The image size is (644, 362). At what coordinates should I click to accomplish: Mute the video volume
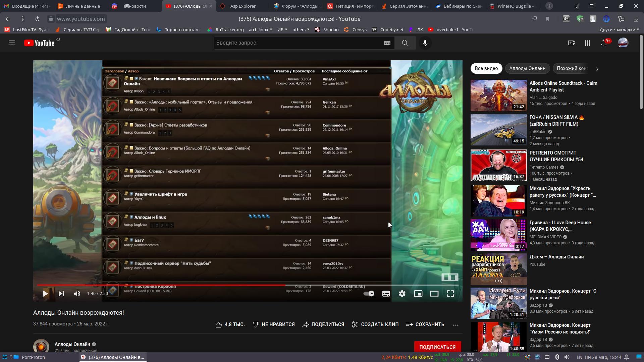(x=77, y=294)
